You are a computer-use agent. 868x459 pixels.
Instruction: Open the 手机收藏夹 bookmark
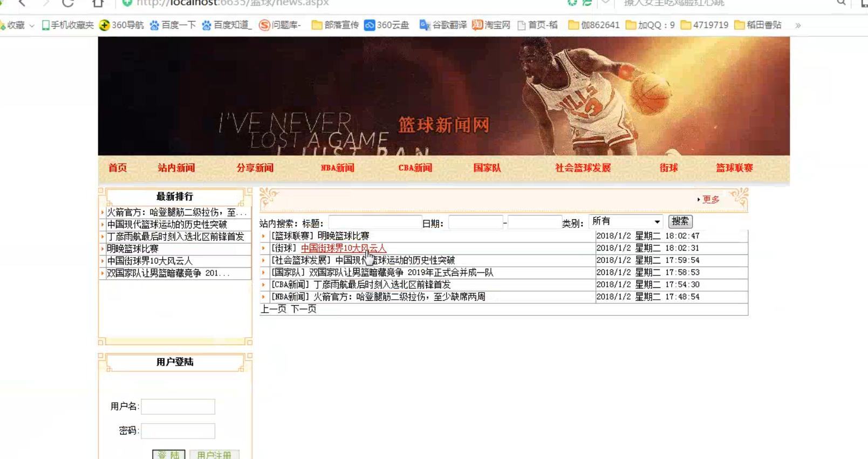67,25
